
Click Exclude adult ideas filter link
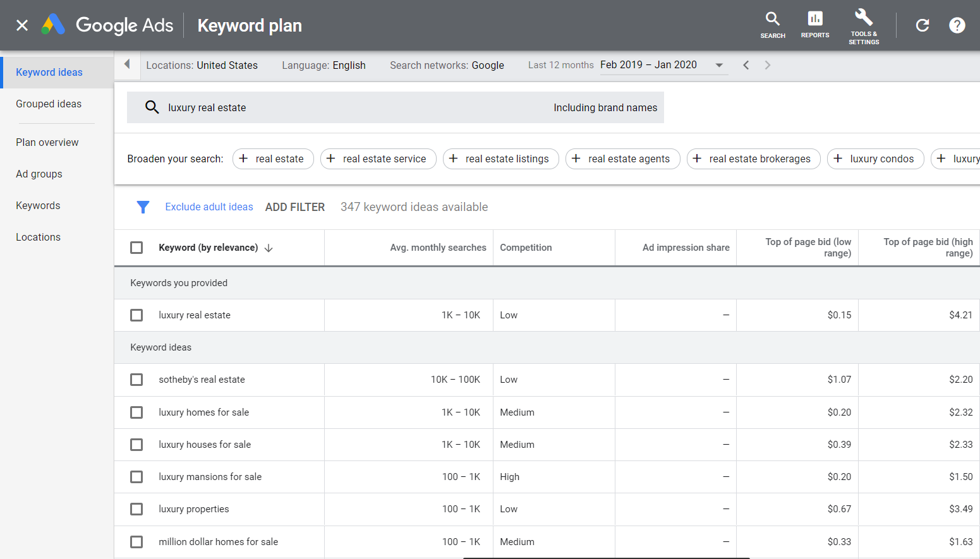coord(209,207)
